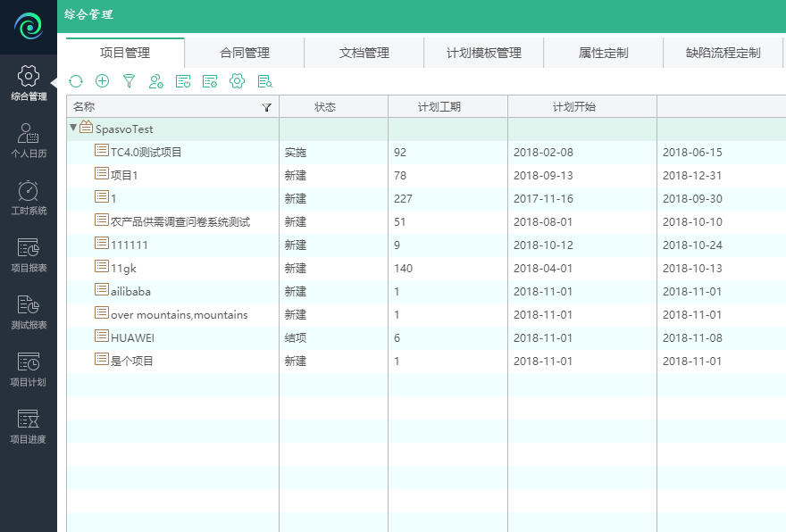Click the 结项 status cell
This screenshot has height=532, width=786.
[x=333, y=337]
